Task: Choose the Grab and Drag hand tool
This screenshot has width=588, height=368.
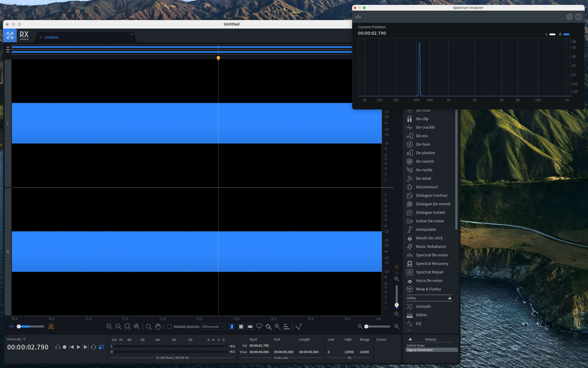Action: point(158,326)
